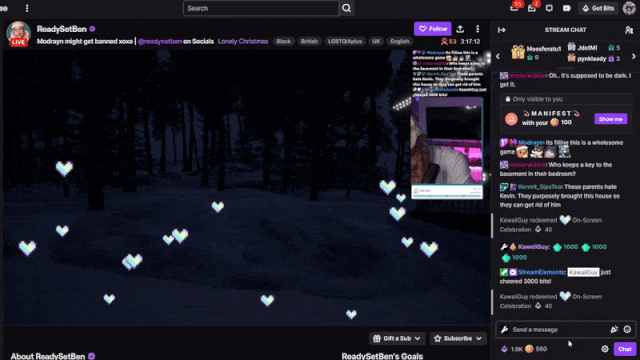Select the LGBTQIAplus stream tag

[345, 41]
